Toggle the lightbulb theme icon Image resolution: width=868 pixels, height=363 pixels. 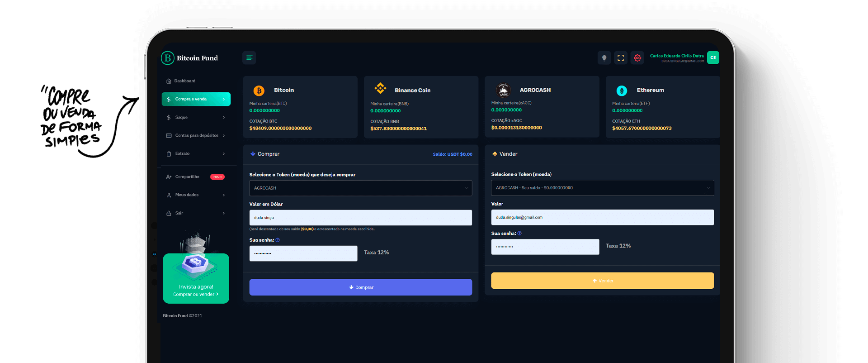point(604,58)
